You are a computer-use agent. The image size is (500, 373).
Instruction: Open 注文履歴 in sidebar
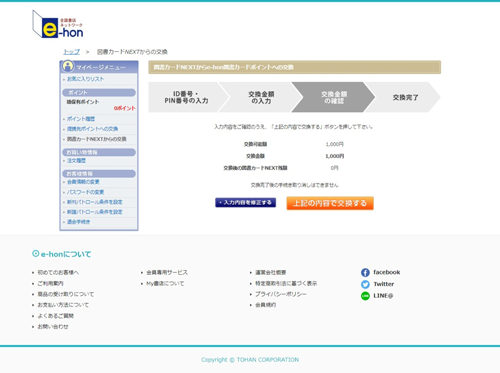click(x=76, y=161)
